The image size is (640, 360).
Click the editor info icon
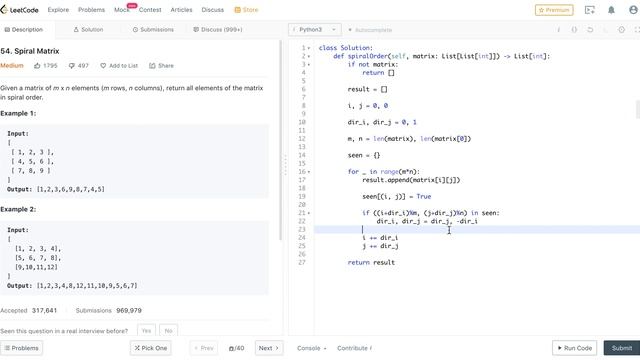[558, 30]
